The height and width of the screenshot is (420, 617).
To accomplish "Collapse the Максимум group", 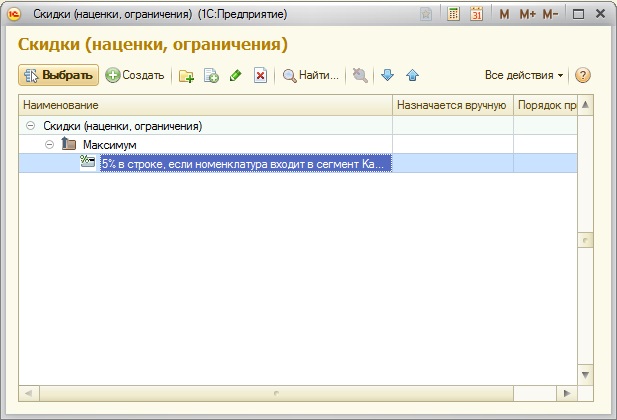I will 50,145.
